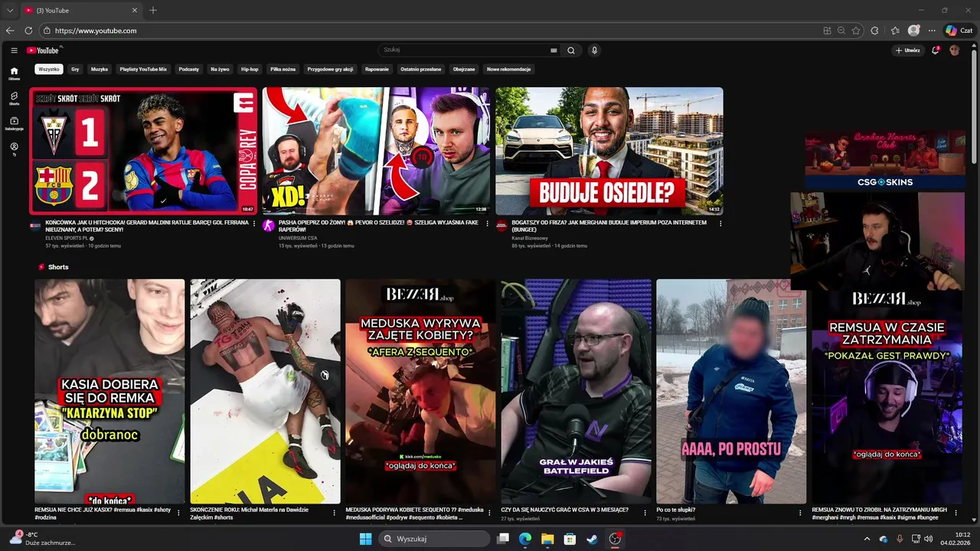The width and height of the screenshot is (980, 551).
Task: Play the BUDUJE OSIEDLE video thumbnail
Action: tap(609, 151)
